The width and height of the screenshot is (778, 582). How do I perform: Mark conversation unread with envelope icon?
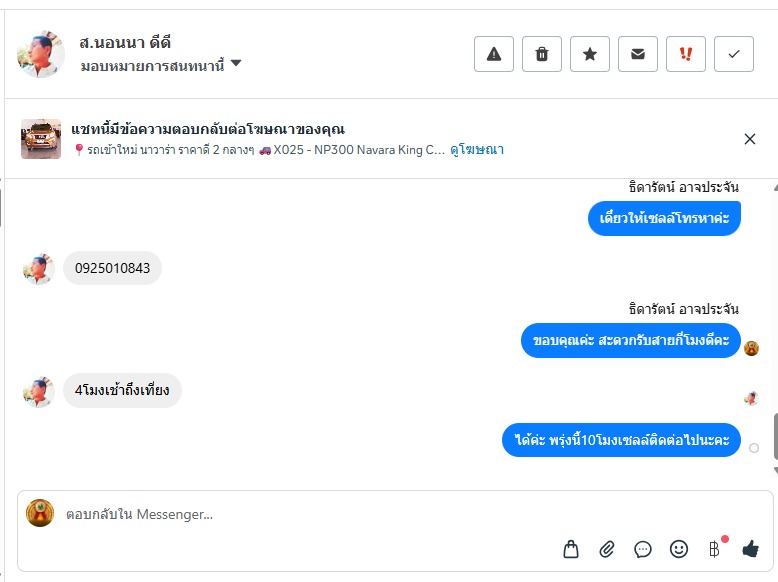[x=638, y=54]
